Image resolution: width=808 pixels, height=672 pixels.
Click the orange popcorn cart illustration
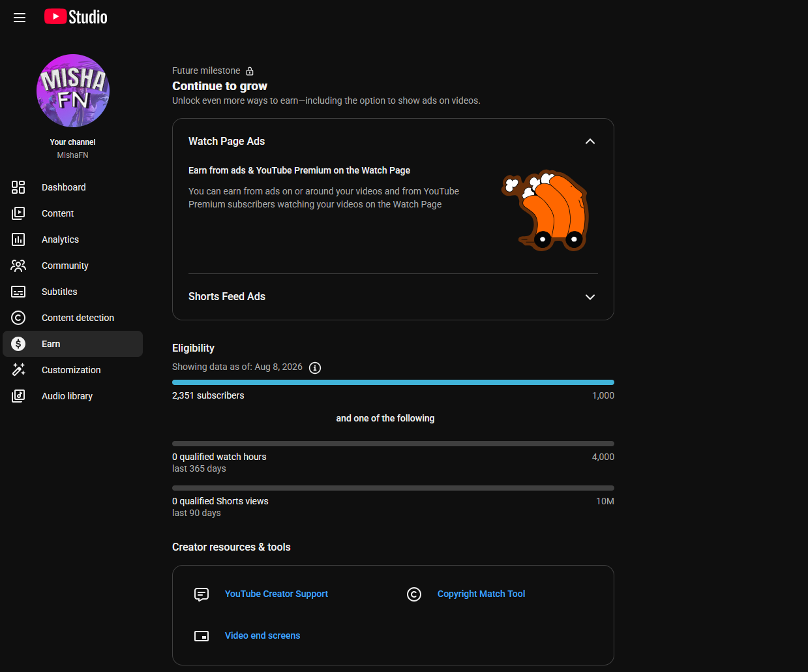(545, 210)
